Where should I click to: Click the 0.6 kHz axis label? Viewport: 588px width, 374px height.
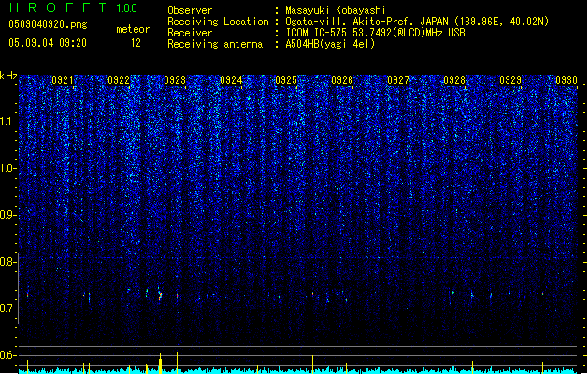click(8, 355)
